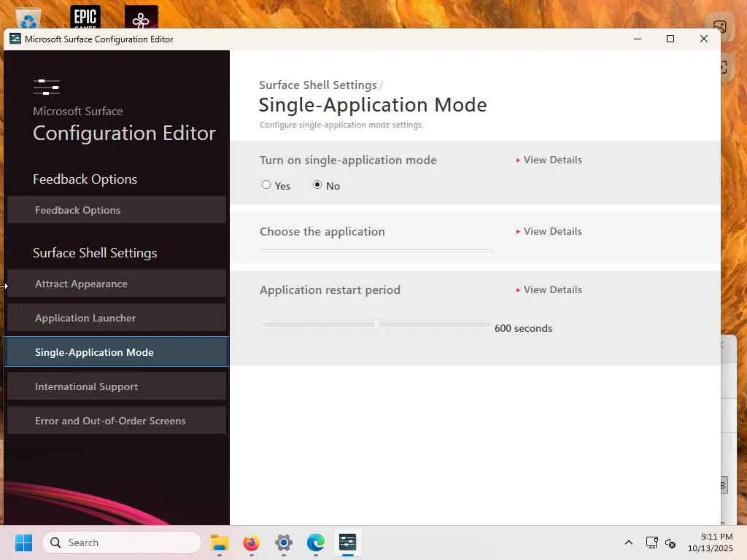747x560 pixels.
Task: Show hidden system tray icons
Action: click(628, 542)
